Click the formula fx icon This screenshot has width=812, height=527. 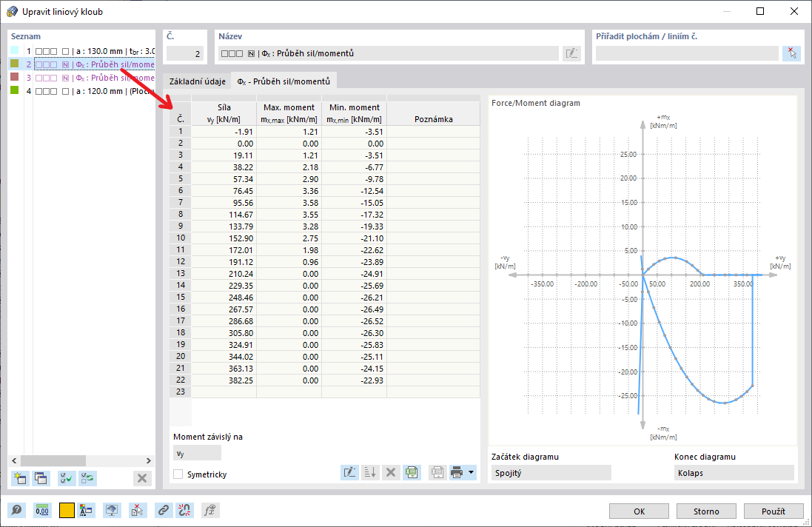click(209, 511)
